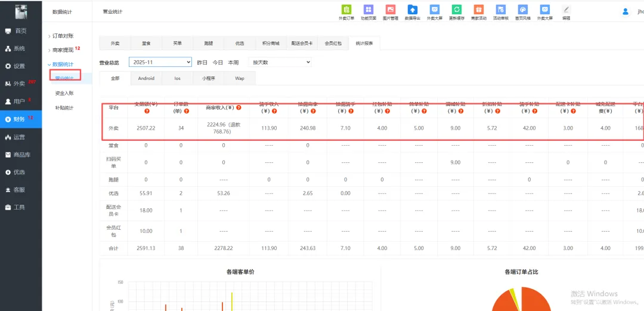Open the 商家活动 gift icon

[478, 10]
